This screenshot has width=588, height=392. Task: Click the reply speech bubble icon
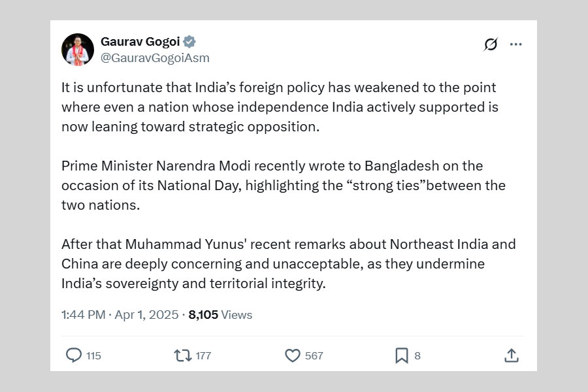74,355
